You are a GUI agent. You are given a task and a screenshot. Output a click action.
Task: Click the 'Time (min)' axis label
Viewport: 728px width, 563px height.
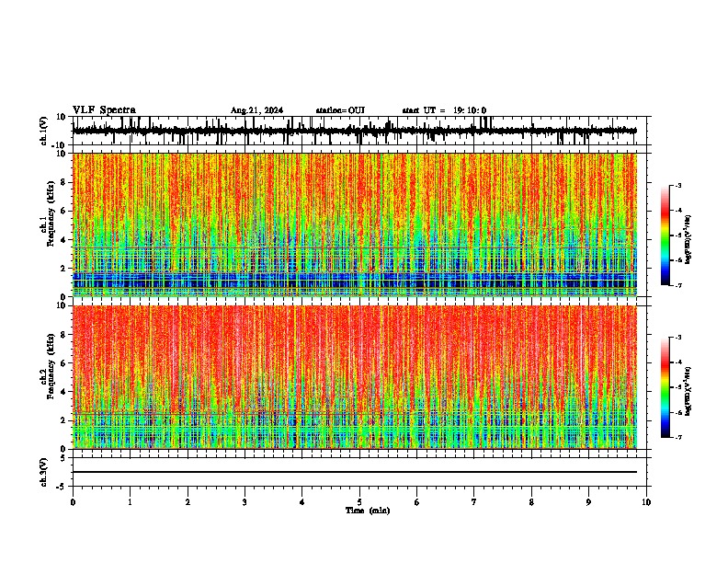coord(368,511)
